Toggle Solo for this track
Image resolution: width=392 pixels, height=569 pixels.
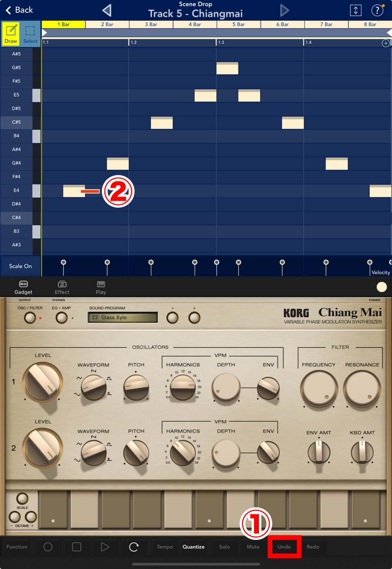tap(224, 547)
